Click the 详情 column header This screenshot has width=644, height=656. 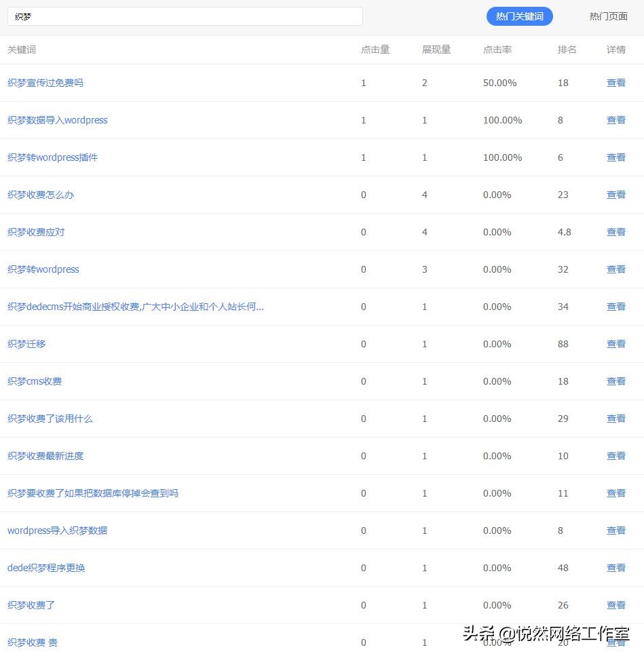[616, 50]
